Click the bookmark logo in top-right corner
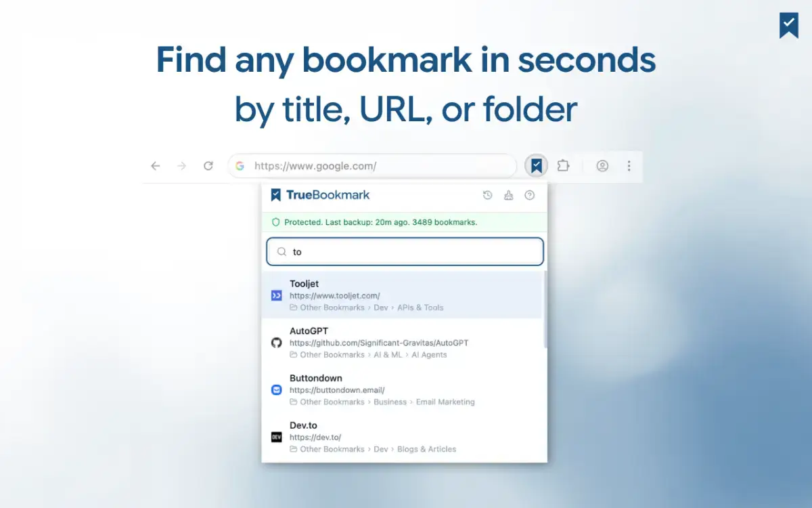Image resolution: width=812 pixels, height=508 pixels. tap(789, 25)
